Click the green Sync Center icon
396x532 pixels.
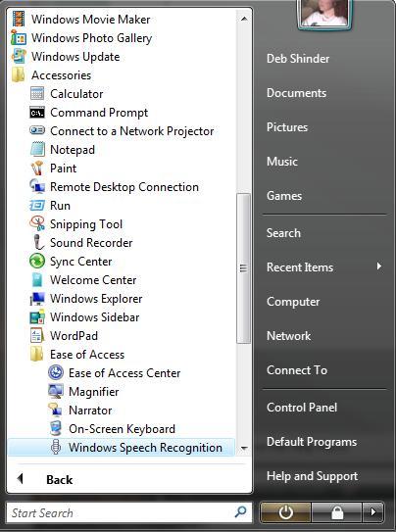(37, 261)
